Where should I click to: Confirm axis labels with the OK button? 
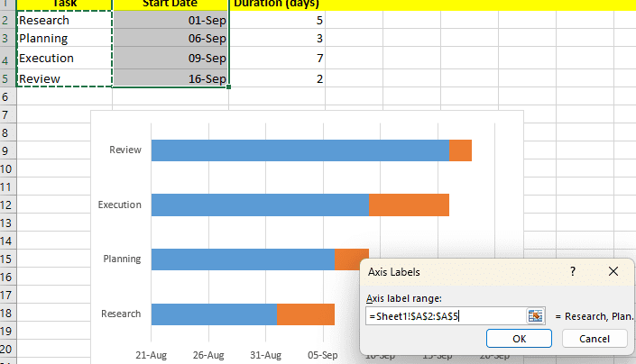pyautogui.click(x=519, y=339)
